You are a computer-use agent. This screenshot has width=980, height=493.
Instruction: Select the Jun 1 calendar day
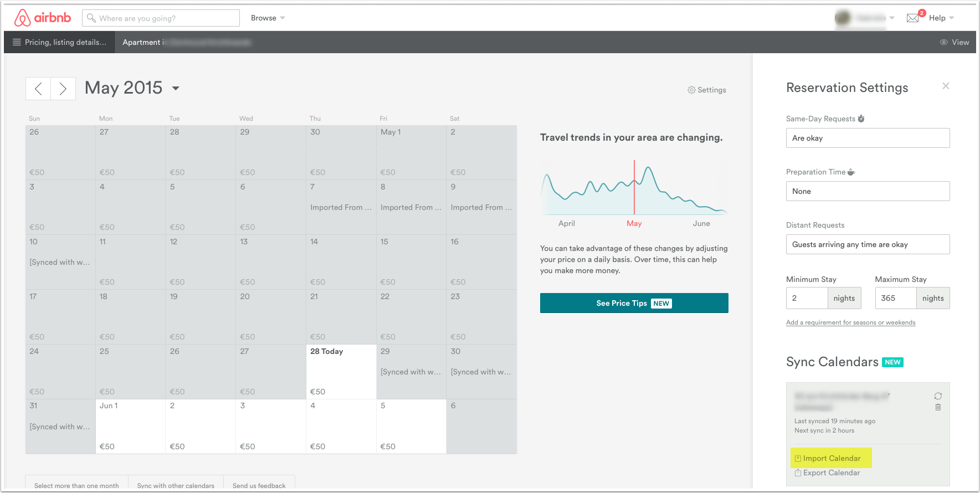pos(130,426)
